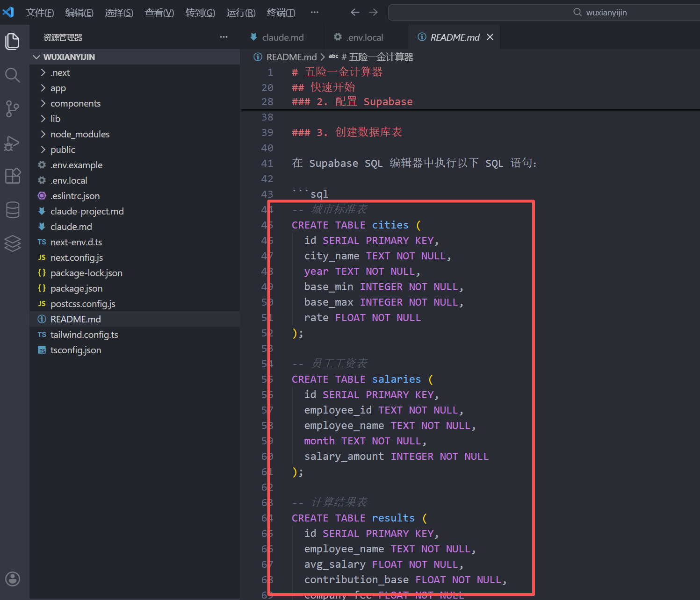The image size is (700, 600).
Task: Click the VS Code logo icon
Action: pos(8,12)
